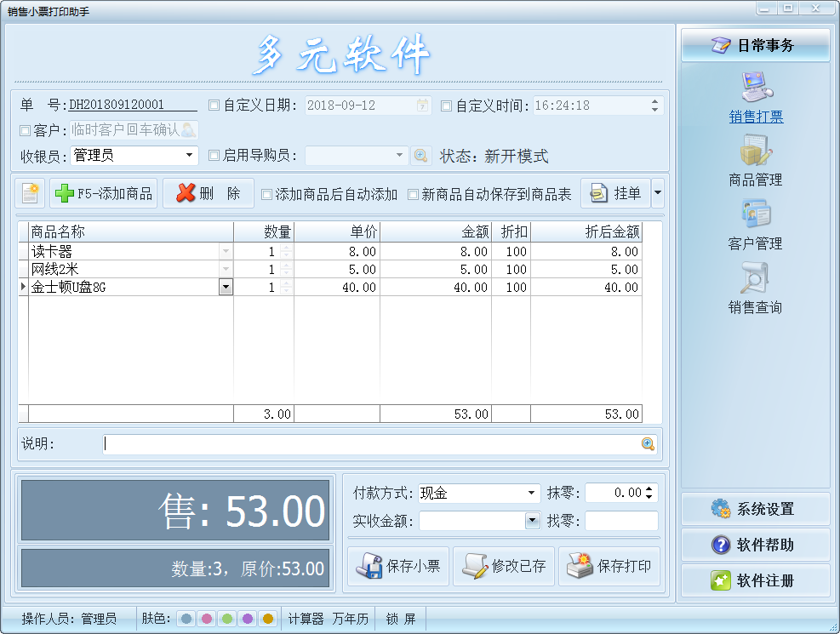This screenshot has height=634, width=840.
Task: Open product dropdown in 读卡器 row
Action: (226, 251)
